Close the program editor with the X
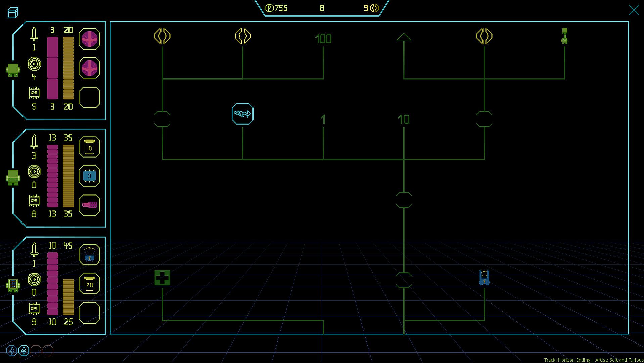 coord(634,10)
